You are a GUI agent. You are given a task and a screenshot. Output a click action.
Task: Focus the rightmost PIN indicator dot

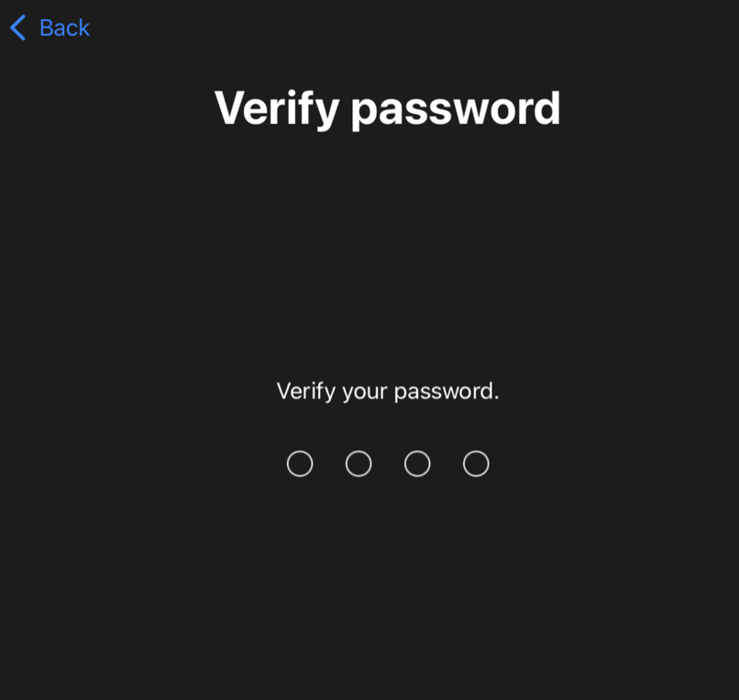[476, 463]
